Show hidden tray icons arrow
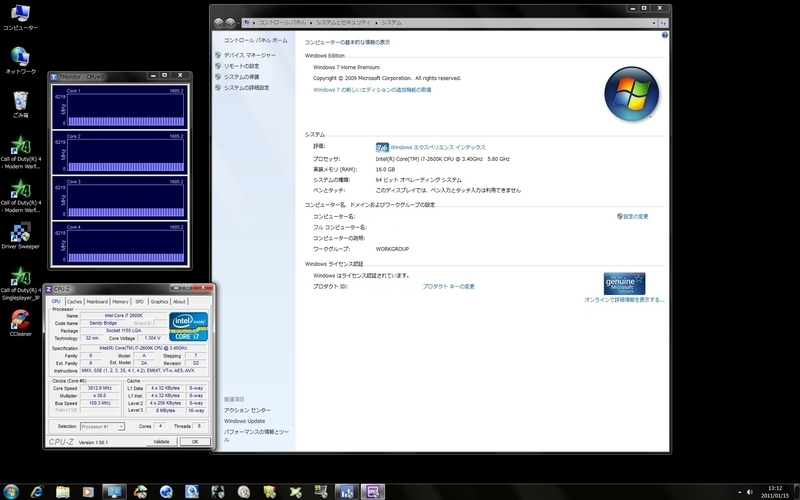Image resolution: width=800 pixels, height=500 pixels. click(739, 492)
